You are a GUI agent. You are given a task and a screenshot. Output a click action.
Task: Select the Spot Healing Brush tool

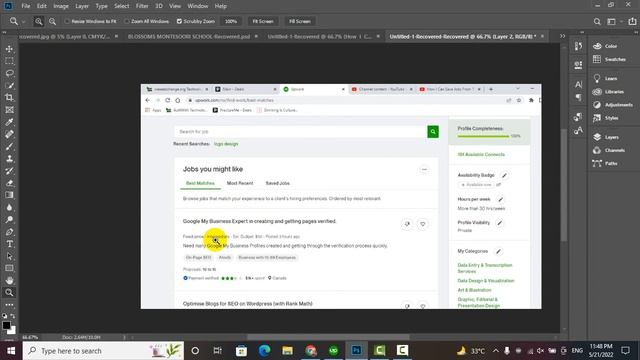[9, 134]
